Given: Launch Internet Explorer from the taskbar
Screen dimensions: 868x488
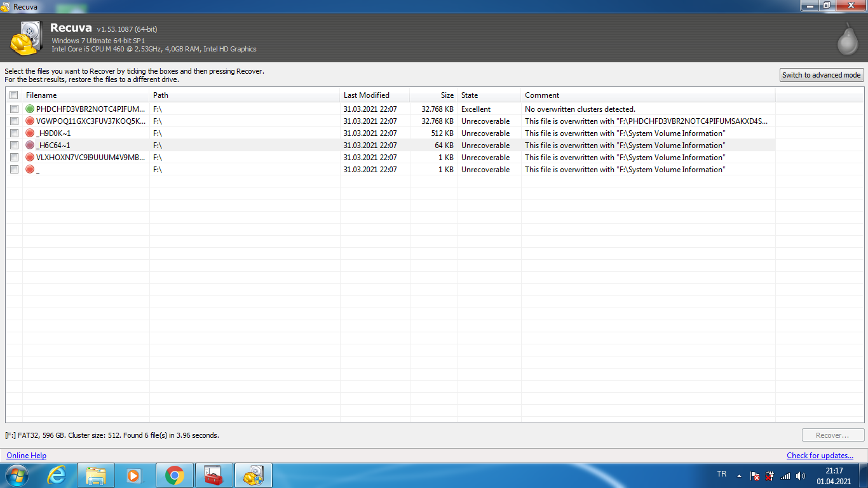Looking at the screenshot, I should point(57,475).
